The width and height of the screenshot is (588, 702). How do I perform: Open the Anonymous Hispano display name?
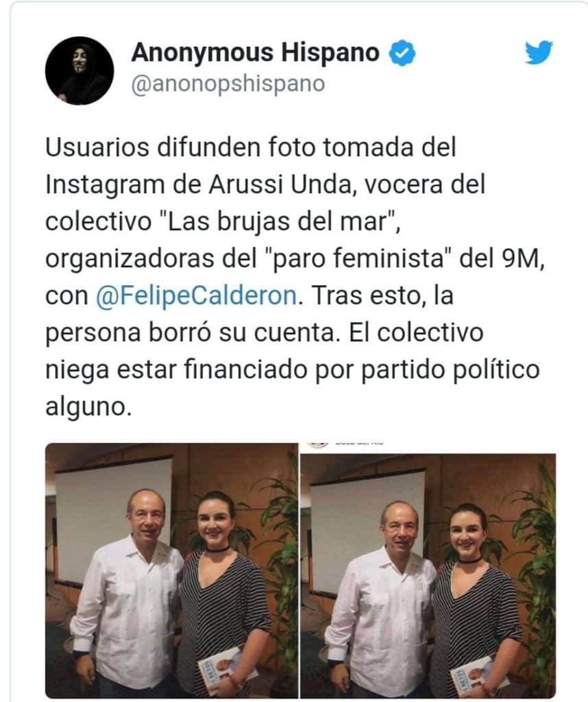pos(255,52)
